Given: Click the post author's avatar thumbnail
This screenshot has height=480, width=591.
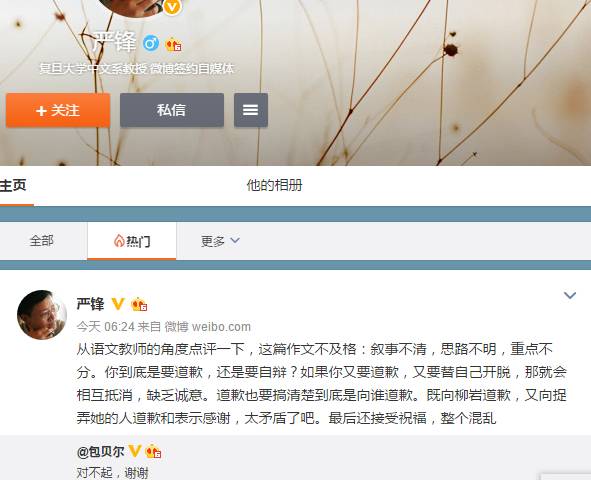Looking at the screenshot, I should [x=42, y=314].
